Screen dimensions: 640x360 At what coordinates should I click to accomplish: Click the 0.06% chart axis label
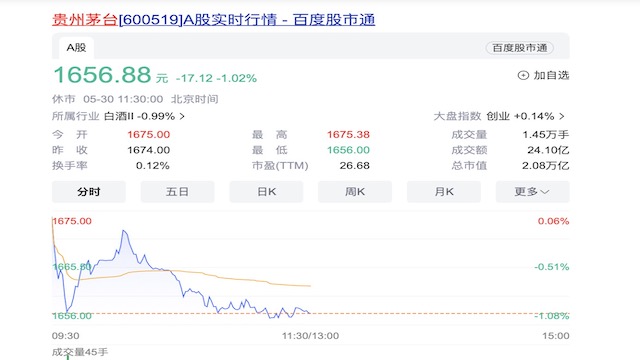[x=553, y=221]
